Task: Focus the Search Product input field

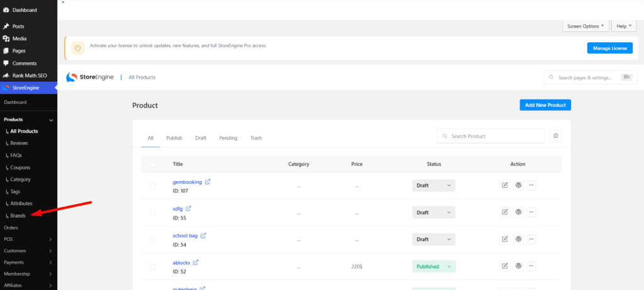Action: click(x=491, y=136)
